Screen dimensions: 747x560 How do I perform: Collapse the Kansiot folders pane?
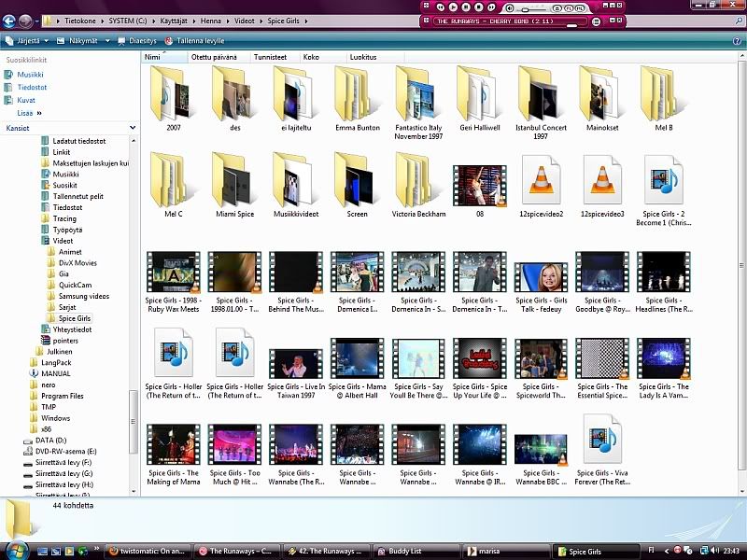tap(133, 128)
